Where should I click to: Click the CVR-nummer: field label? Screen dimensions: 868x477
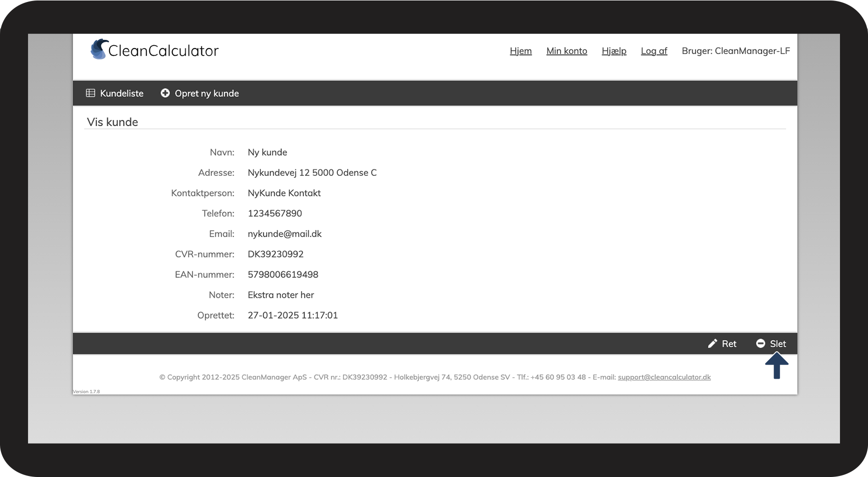pos(205,254)
